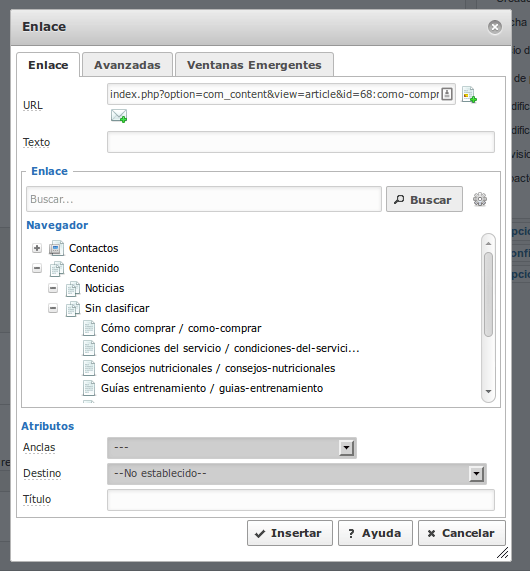
Task: Click the Navegador vertical scrollbar thumb
Action: point(488,294)
